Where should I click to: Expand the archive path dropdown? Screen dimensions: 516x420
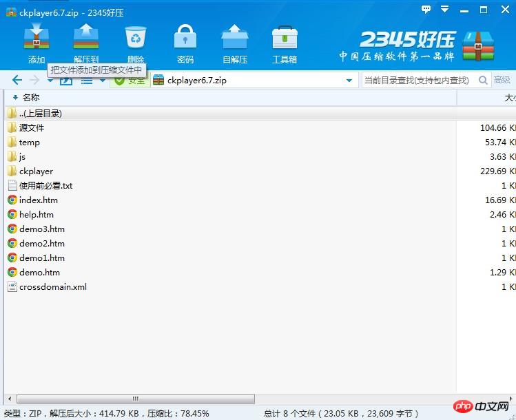tap(349, 81)
